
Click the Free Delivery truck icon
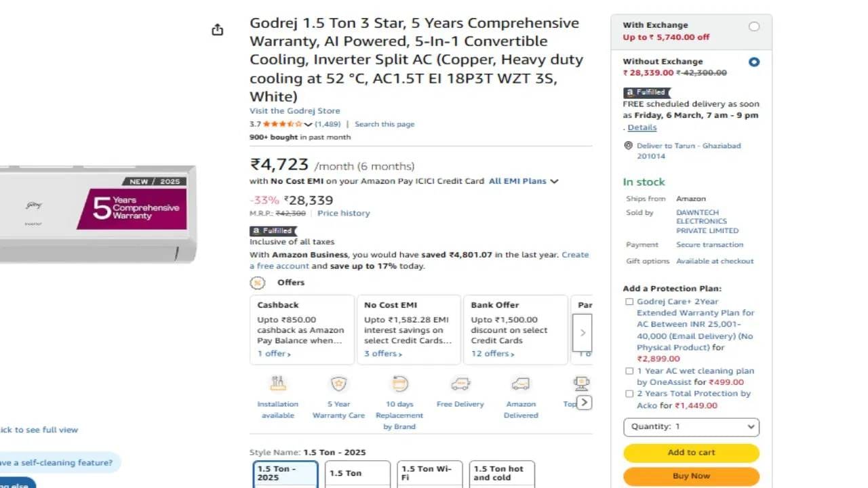click(x=460, y=384)
